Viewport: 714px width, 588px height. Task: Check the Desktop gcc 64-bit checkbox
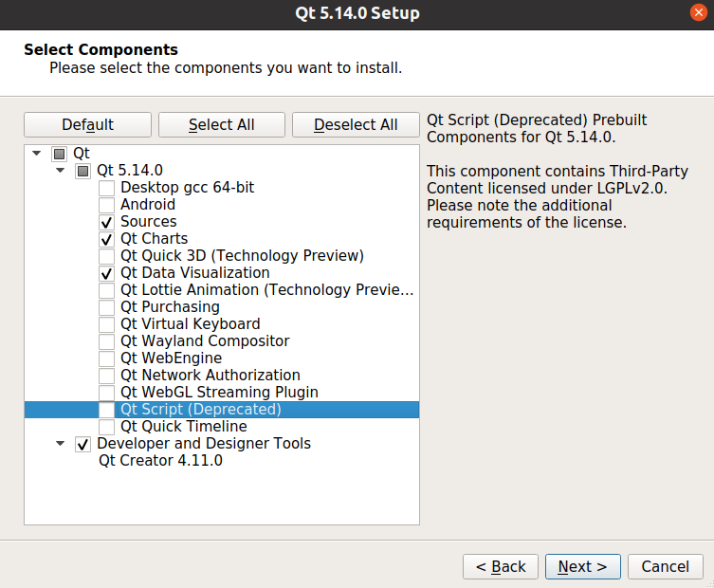[x=106, y=188]
